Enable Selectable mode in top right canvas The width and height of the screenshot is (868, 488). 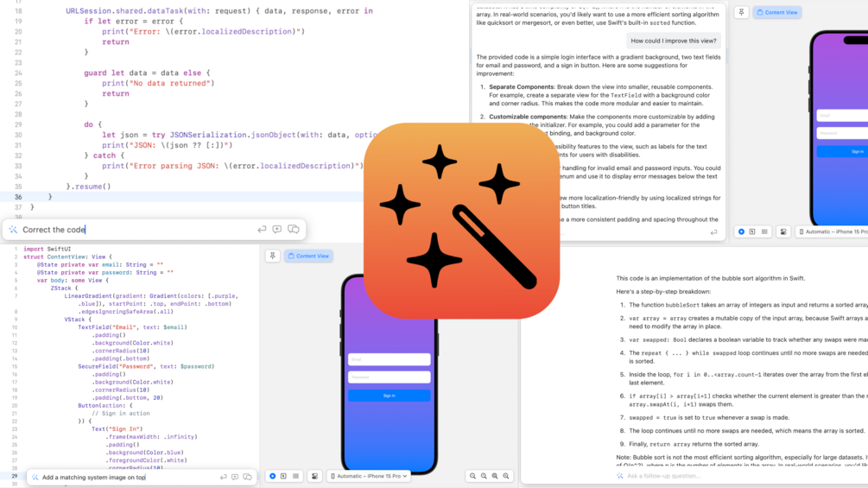pyautogui.click(x=752, y=231)
